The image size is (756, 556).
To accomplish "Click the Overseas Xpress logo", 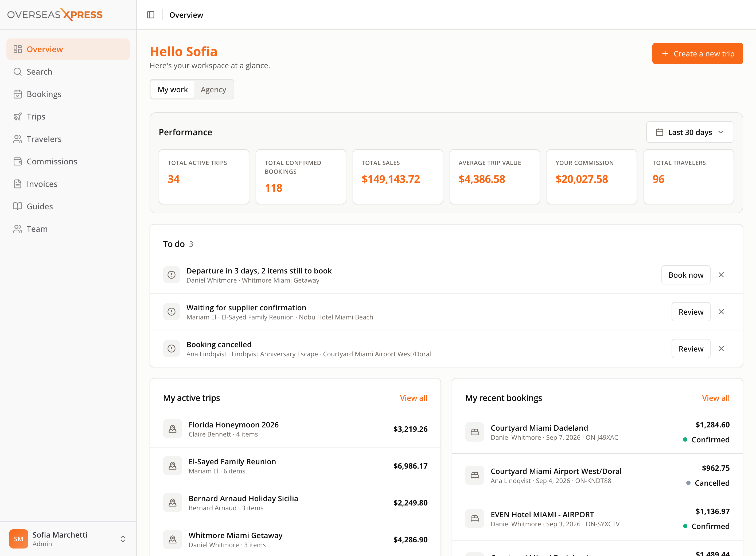I will click(x=55, y=14).
